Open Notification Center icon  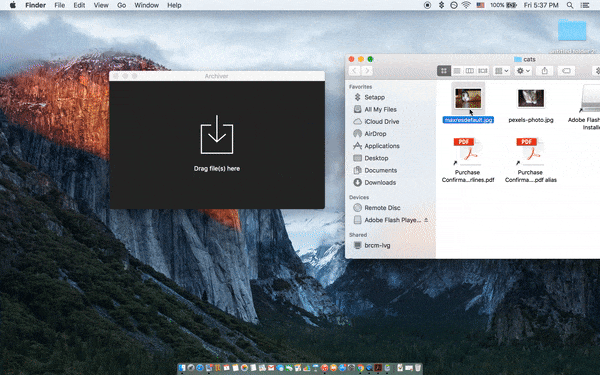click(585, 5)
